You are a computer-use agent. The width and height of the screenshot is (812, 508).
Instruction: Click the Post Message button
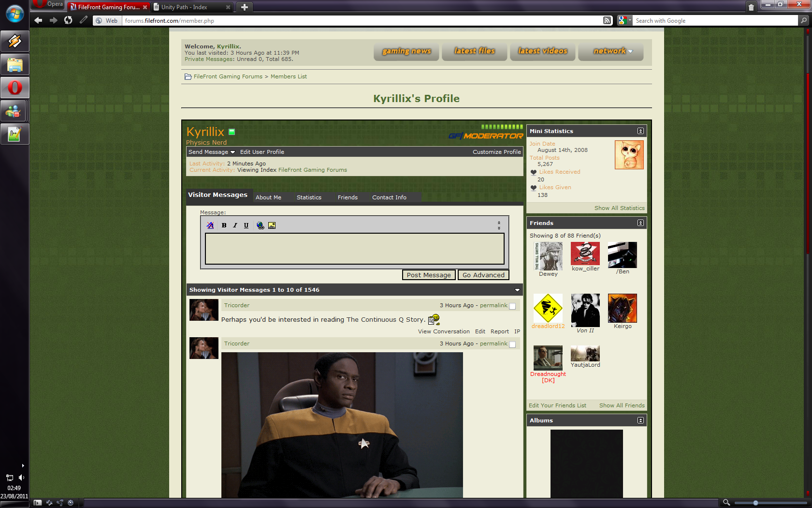point(429,275)
